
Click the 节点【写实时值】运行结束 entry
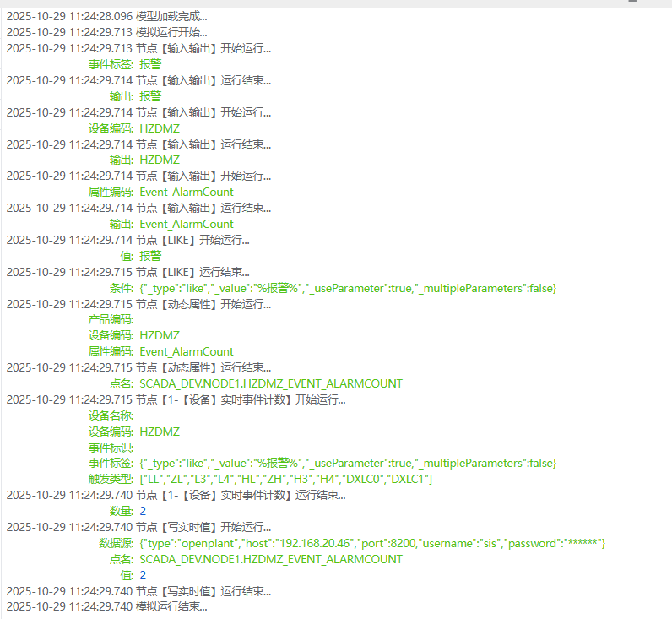[x=138, y=591]
